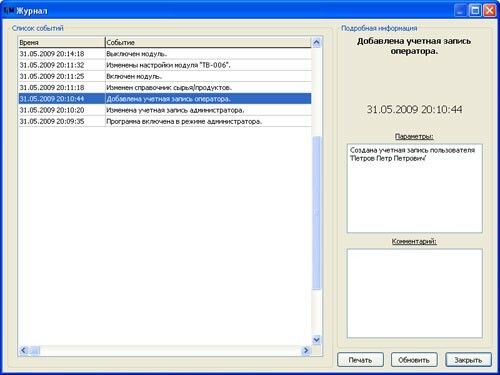
Task: Click the Обновить button
Action: [x=414, y=360]
